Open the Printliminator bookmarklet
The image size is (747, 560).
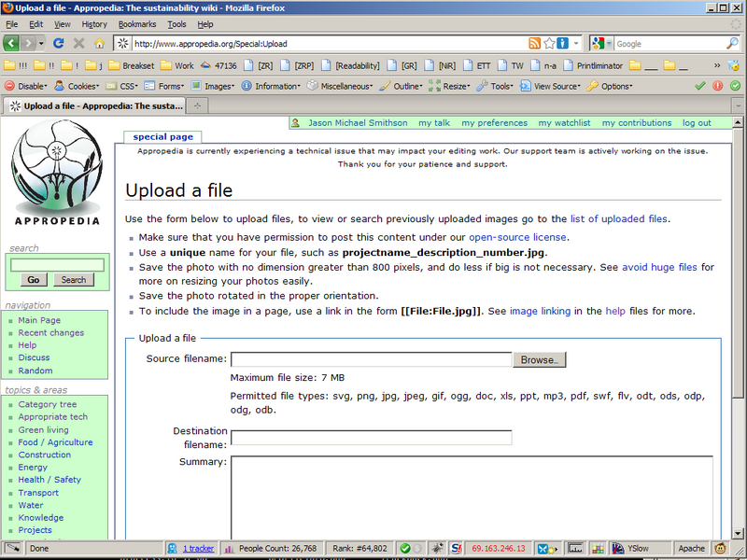(593, 65)
